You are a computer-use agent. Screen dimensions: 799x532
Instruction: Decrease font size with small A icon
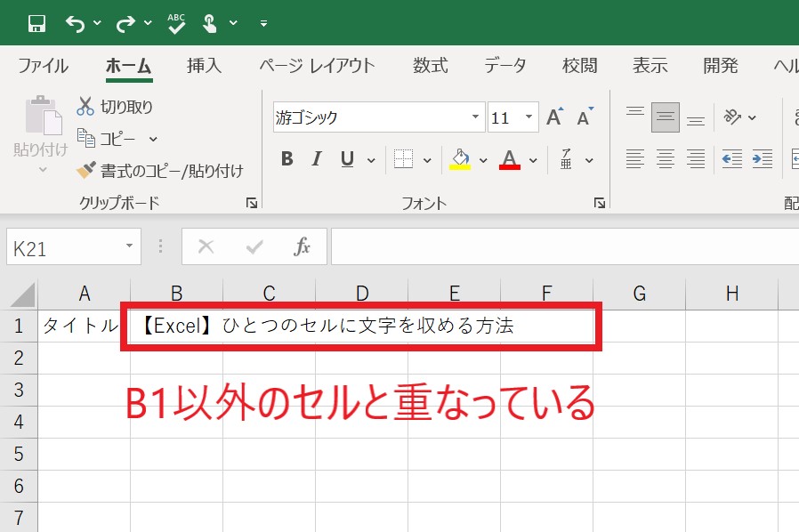click(585, 117)
